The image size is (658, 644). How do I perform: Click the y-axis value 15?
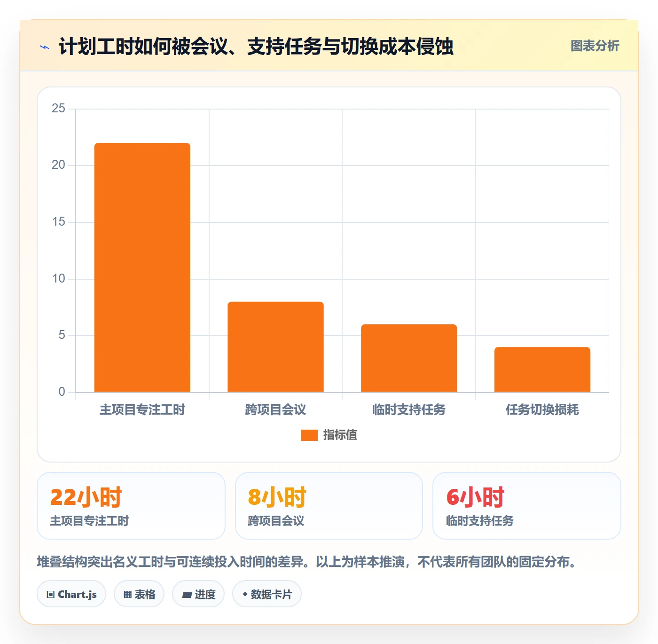pos(59,222)
